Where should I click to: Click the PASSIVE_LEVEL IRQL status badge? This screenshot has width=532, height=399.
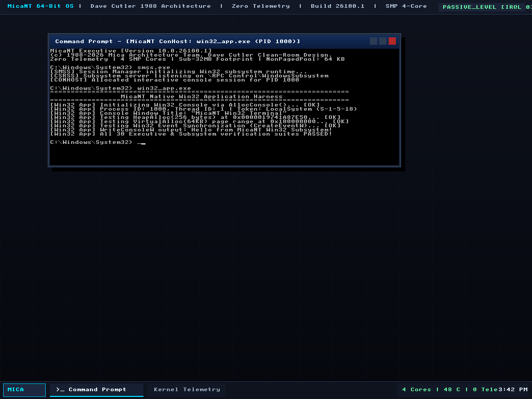(x=486, y=7)
